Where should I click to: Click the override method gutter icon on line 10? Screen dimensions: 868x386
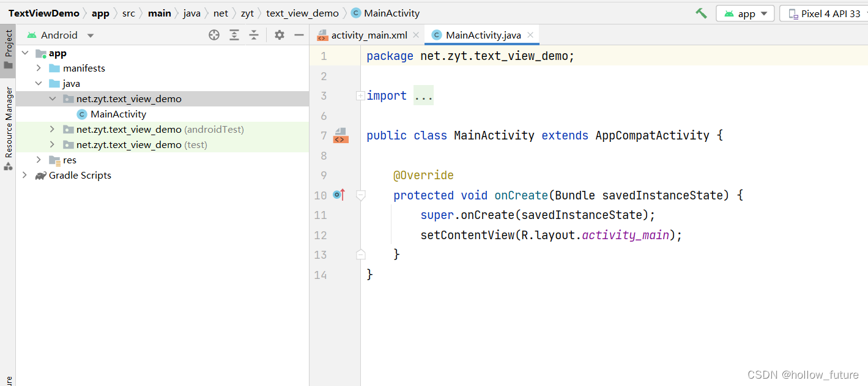pyautogui.click(x=339, y=195)
